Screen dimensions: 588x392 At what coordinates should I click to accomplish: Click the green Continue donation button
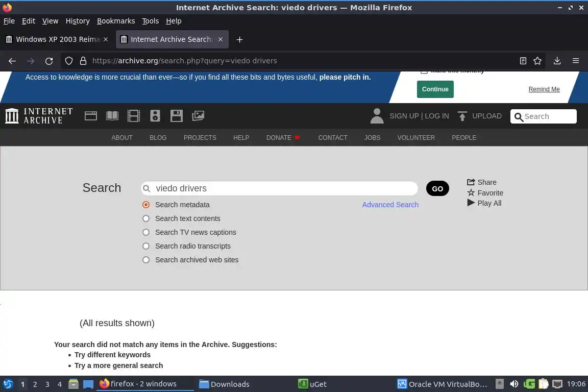435,89
